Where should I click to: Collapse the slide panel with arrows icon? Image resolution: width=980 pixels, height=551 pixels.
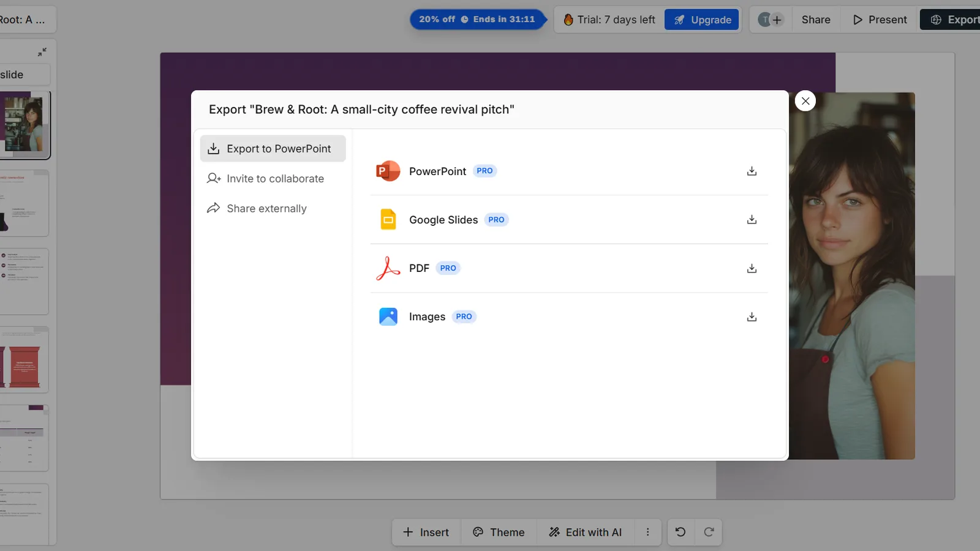(42, 52)
